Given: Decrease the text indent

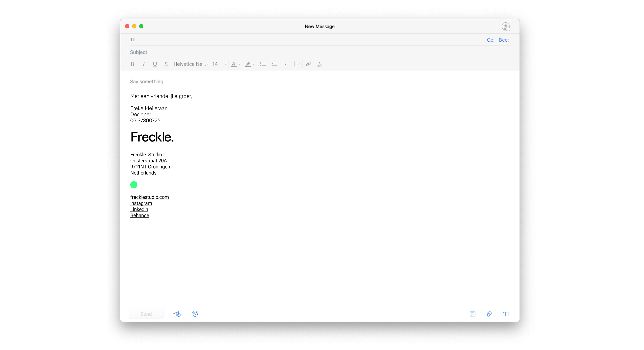Looking at the screenshot, I should coord(286,64).
